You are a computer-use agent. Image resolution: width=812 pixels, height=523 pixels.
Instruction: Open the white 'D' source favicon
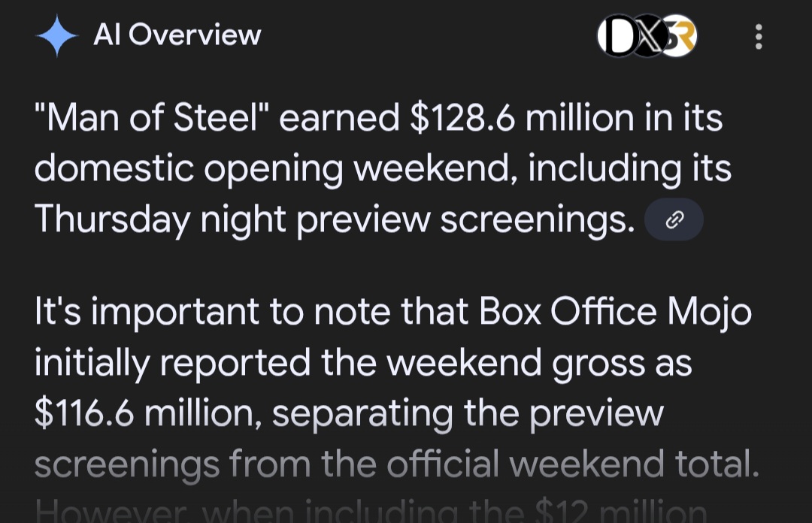(618, 36)
